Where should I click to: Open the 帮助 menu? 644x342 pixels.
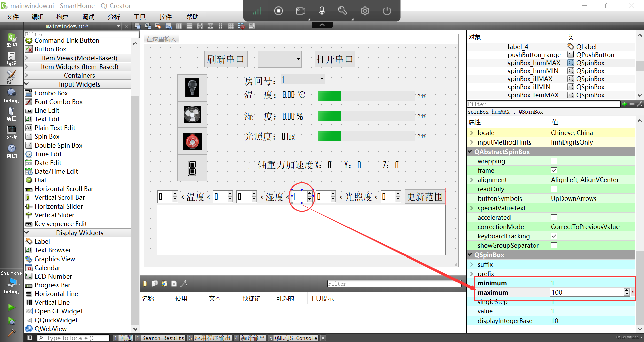point(193,17)
